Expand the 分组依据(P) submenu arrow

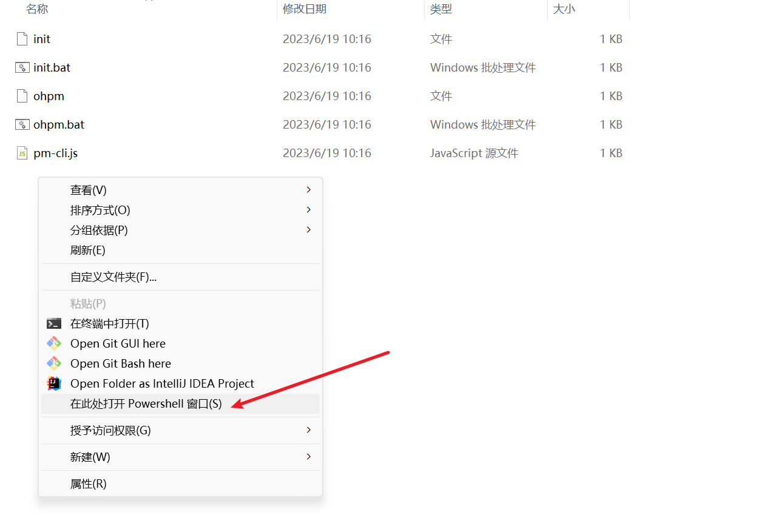[308, 230]
